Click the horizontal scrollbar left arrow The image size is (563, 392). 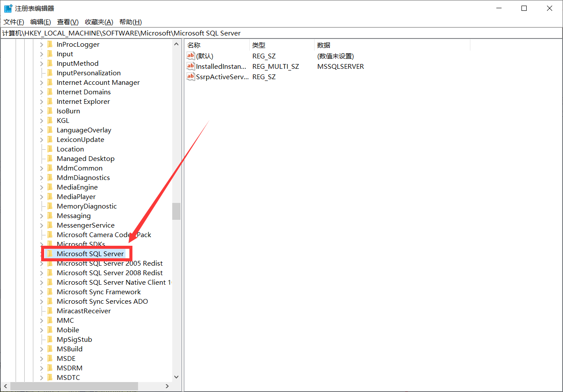(5, 386)
